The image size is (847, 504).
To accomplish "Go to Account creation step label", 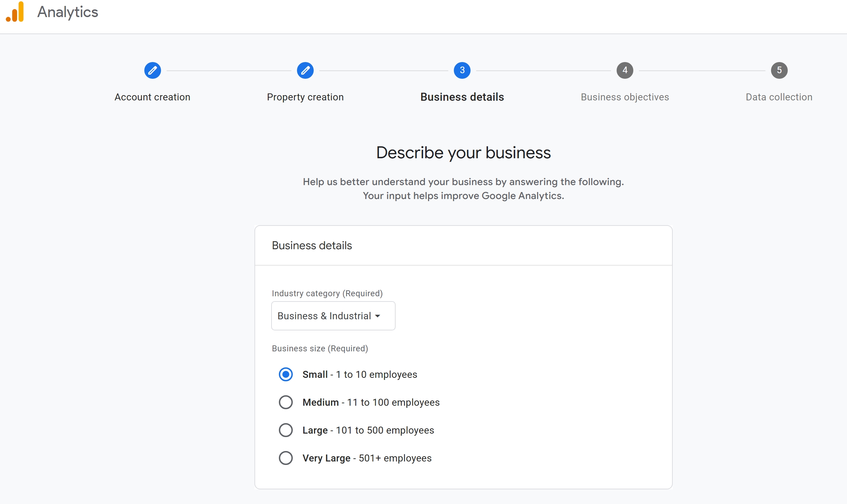I will (x=152, y=97).
